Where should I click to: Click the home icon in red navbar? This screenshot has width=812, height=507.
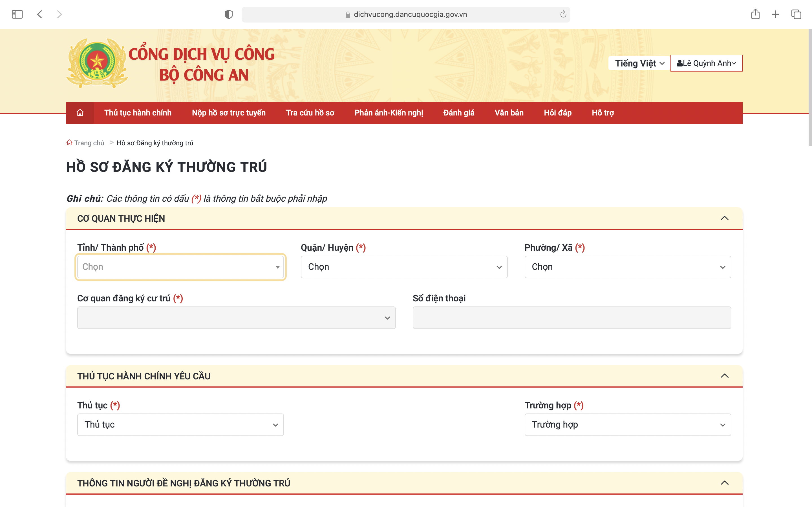tap(80, 113)
